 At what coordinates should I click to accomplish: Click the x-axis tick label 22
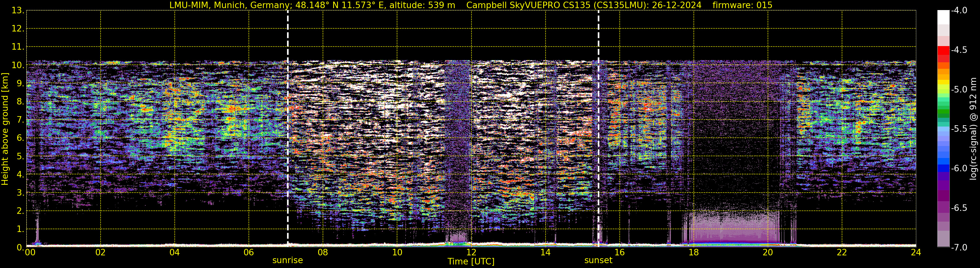click(x=842, y=252)
